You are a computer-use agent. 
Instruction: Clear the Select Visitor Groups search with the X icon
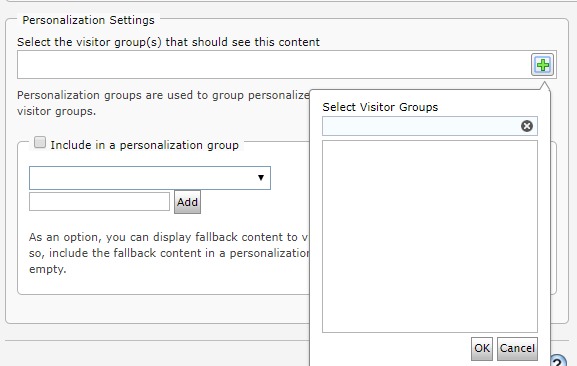(527, 126)
